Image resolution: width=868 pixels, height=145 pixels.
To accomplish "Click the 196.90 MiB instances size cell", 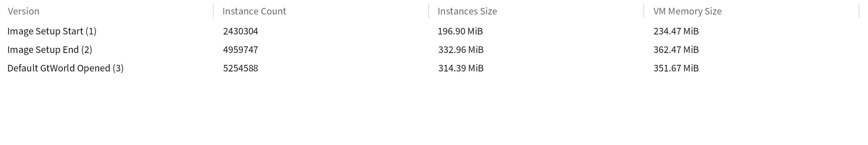I will (x=460, y=31).
